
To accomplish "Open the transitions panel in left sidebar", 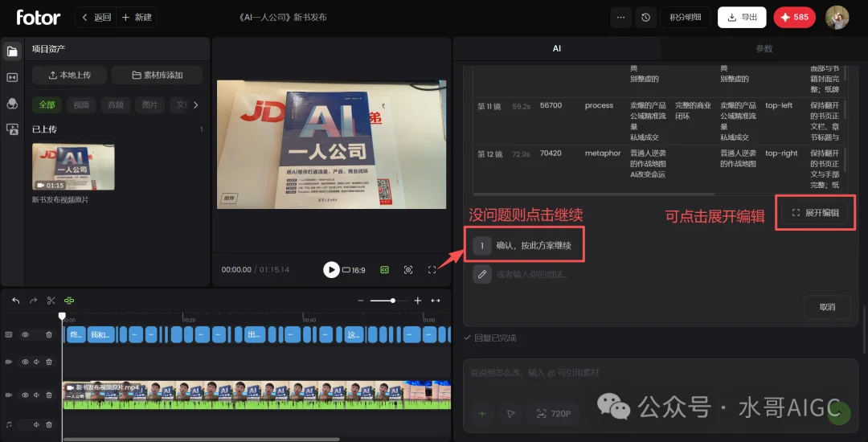I will [x=12, y=77].
